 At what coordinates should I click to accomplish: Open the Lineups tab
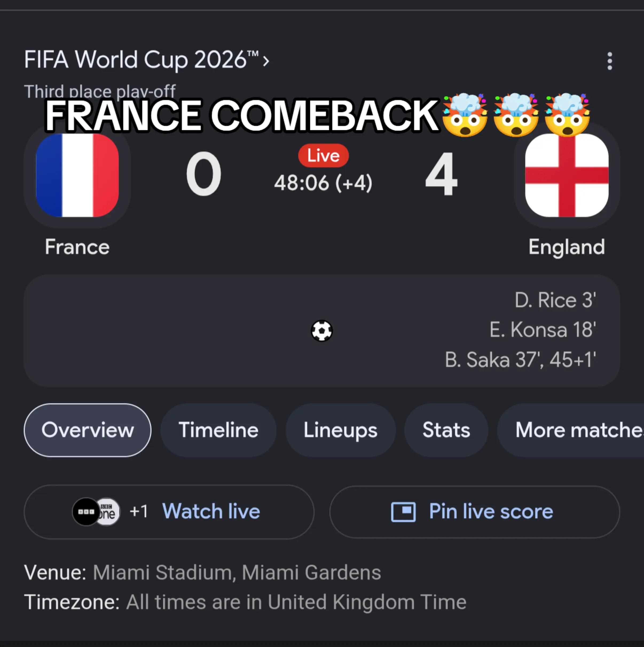(340, 430)
